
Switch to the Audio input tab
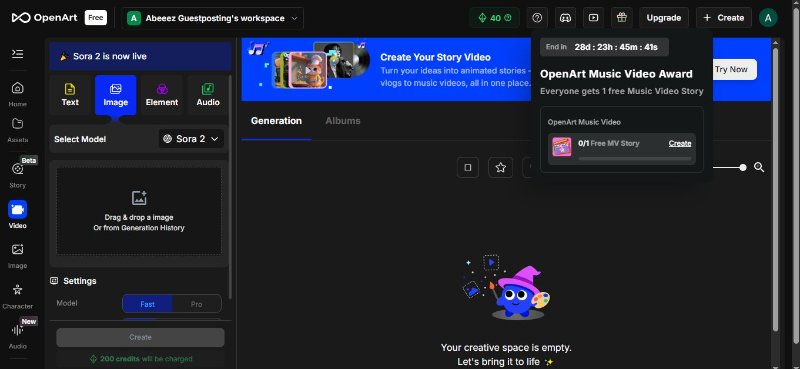coord(208,95)
